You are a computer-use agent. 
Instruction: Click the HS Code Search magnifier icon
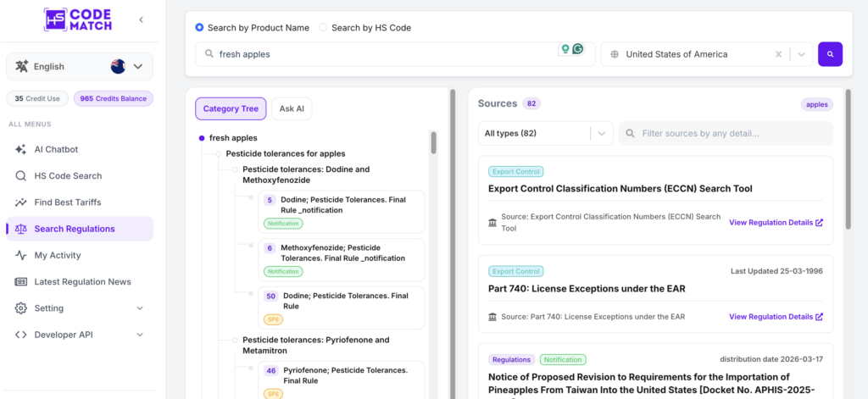20,176
